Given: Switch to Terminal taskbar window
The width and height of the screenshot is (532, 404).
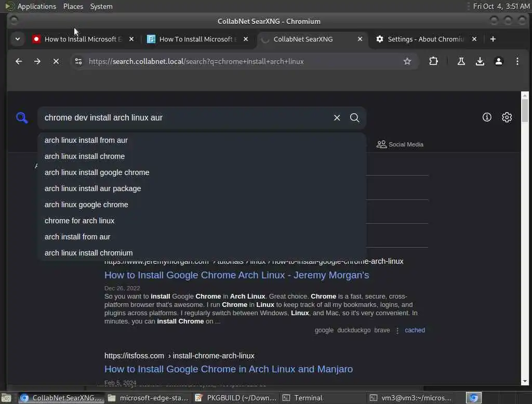Looking at the screenshot, I should tap(323, 398).
